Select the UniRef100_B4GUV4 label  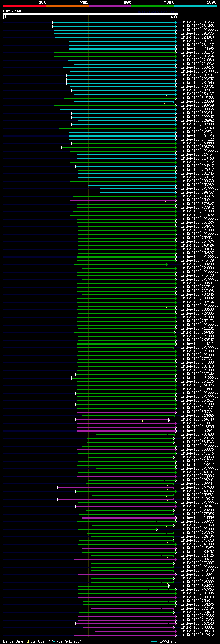197,575
